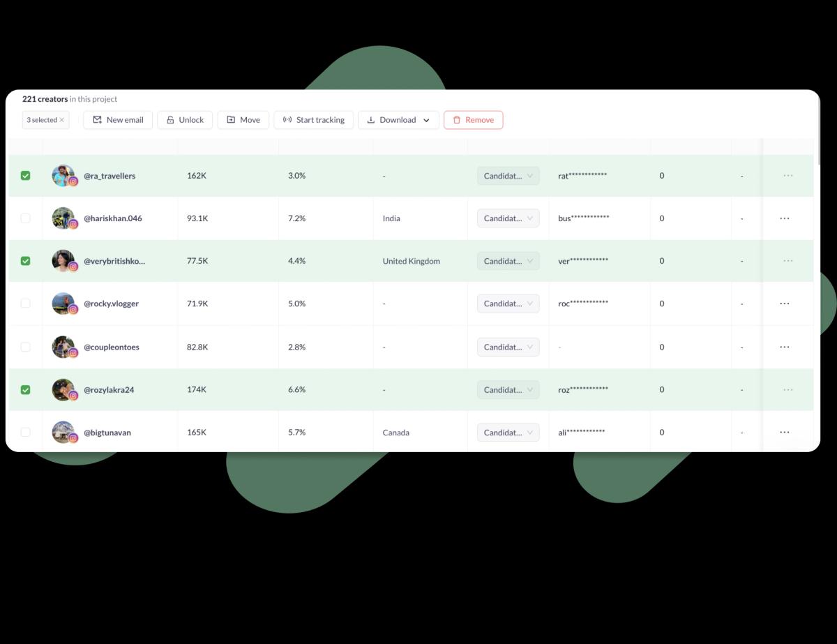The image size is (837, 644).
Task: Click the '221 creators in this project' label
Action: click(x=70, y=99)
